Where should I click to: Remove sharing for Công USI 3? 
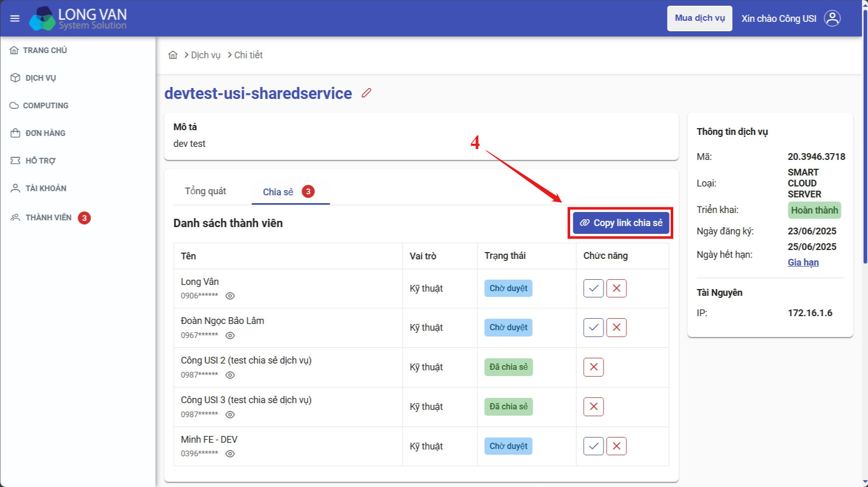[594, 407]
